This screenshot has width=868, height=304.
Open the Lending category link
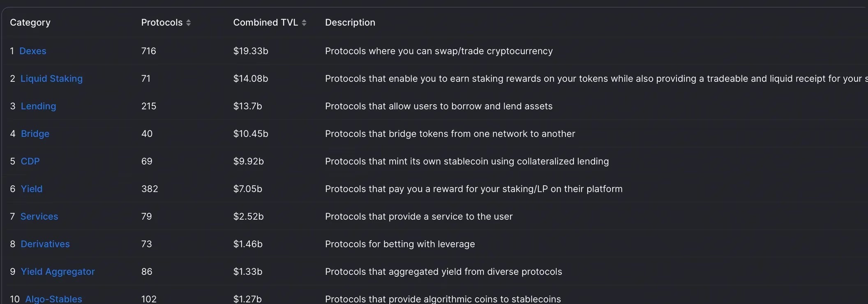pos(38,106)
